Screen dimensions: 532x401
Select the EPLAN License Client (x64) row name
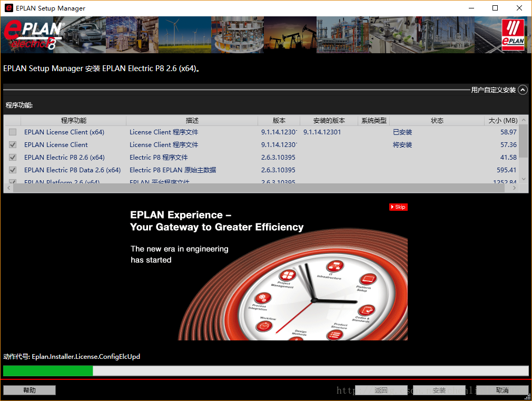(64, 132)
